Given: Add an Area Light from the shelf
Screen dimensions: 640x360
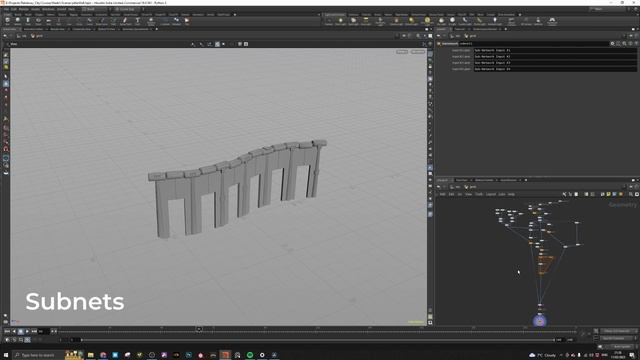Looking at the screenshot, I should 366,21.
